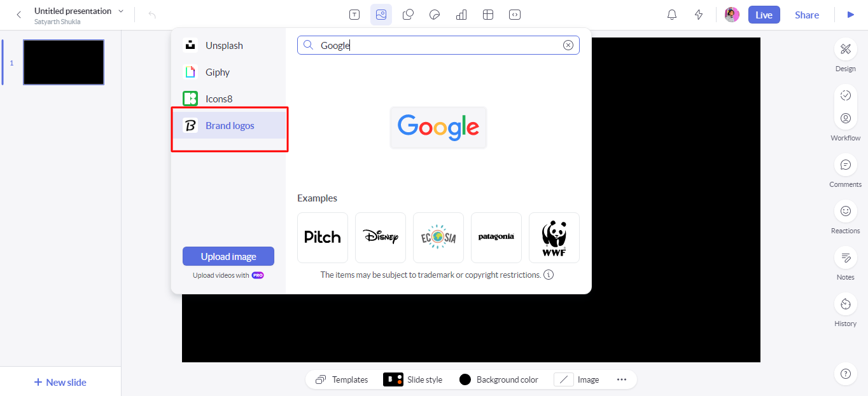Choose Icons8 image source
The width and height of the screenshot is (868, 396).
point(228,99)
